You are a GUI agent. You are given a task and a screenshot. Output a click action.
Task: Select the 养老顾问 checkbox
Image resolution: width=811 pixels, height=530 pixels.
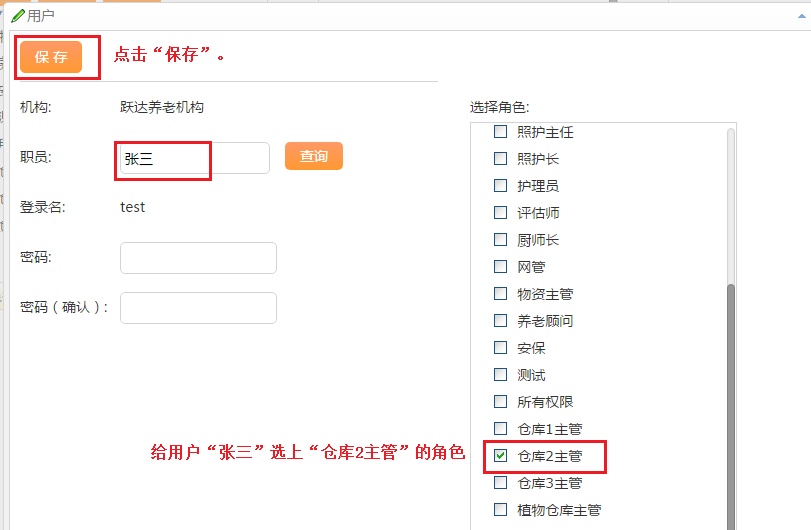coord(500,321)
